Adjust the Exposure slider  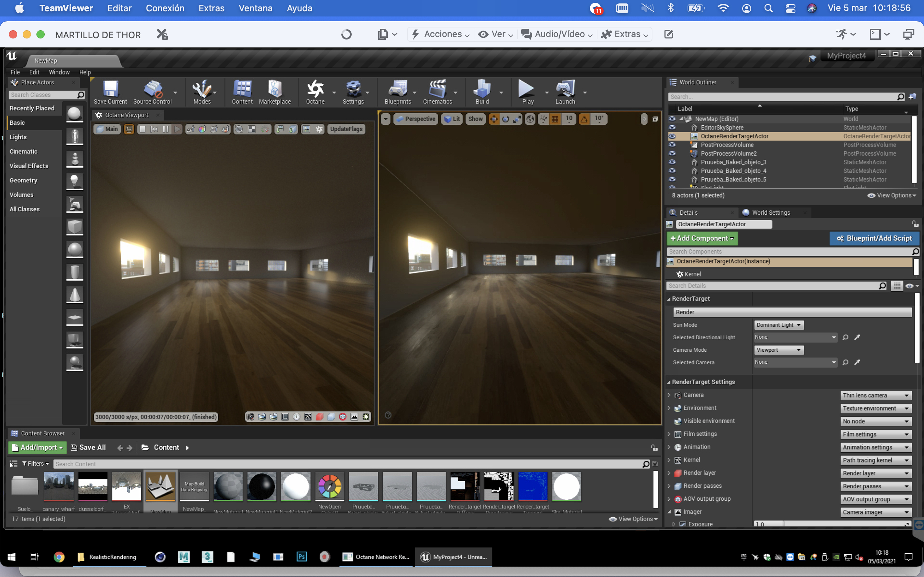832,524
